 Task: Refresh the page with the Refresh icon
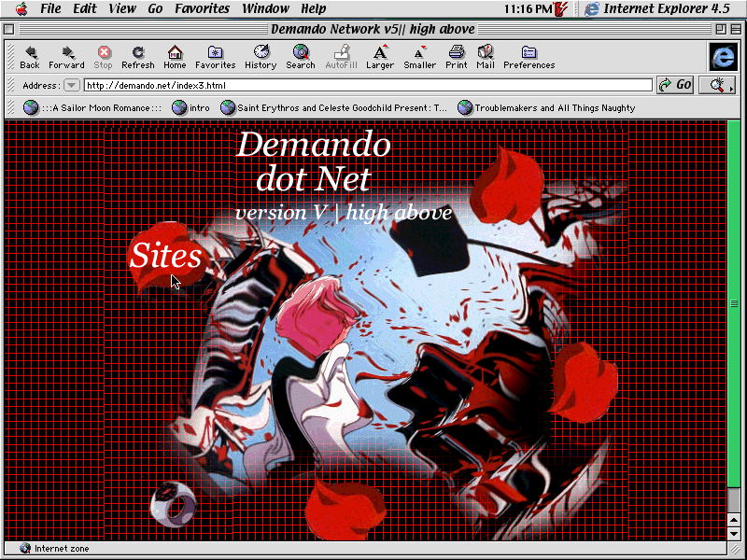(138, 54)
